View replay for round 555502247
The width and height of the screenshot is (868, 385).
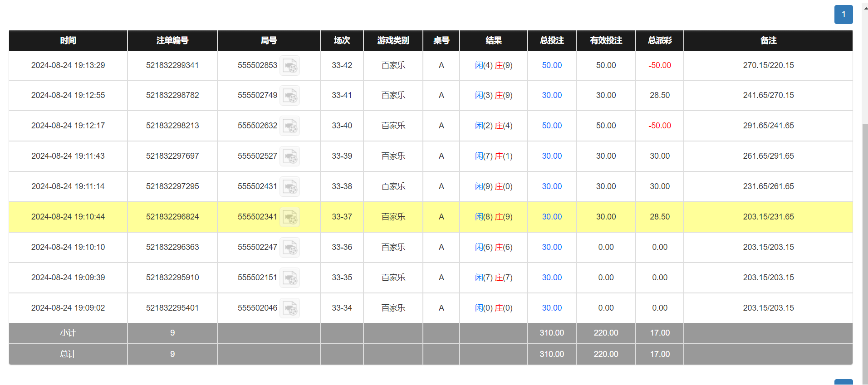click(289, 248)
